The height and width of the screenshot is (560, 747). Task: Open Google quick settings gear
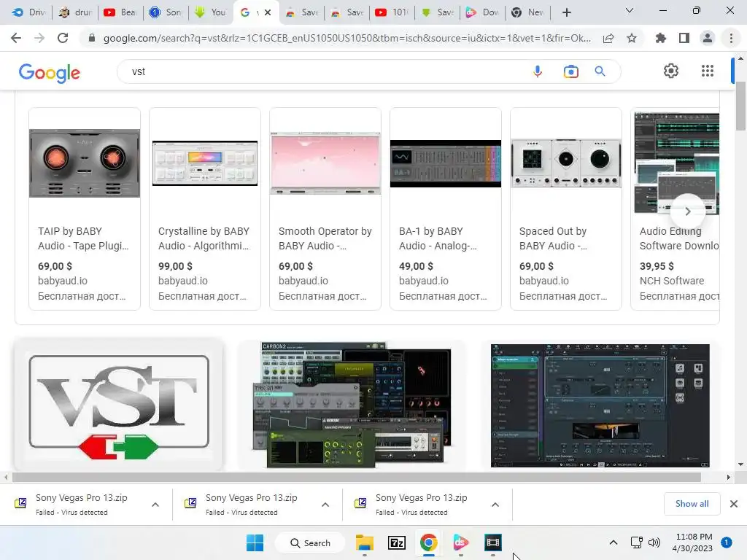[671, 71]
